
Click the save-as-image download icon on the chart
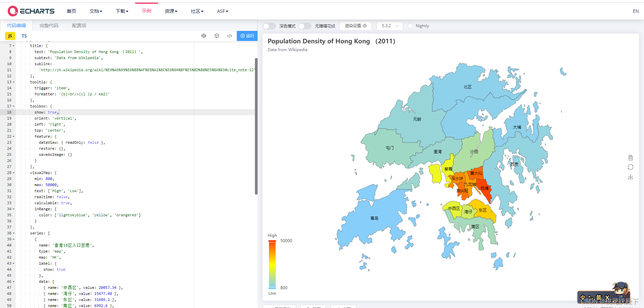[x=631, y=177]
